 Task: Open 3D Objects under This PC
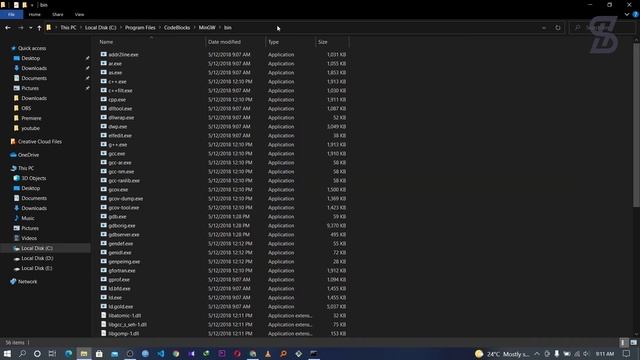click(x=33, y=178)
